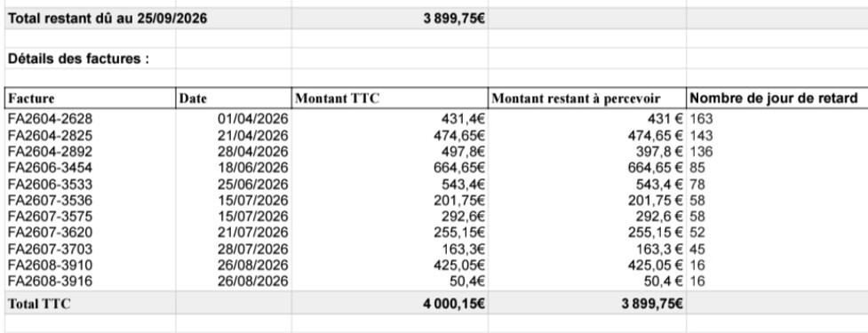
Task: Select the 163 days late cell
Action: [x=777, y=119]
